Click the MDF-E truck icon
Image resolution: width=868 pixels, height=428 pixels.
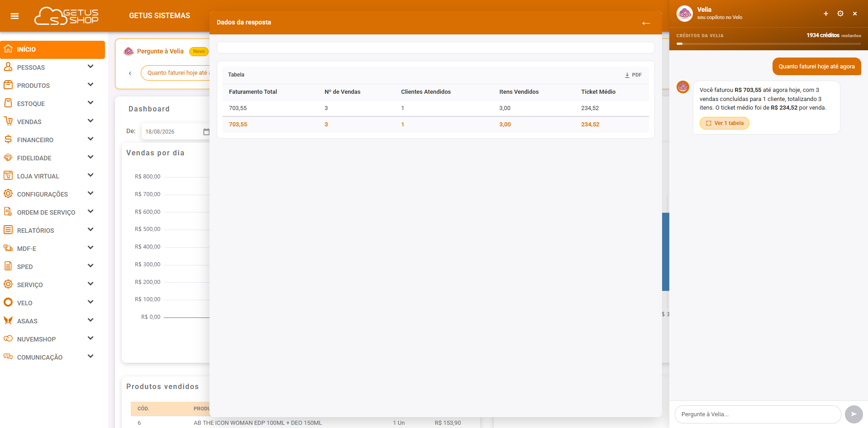(8, 248)
